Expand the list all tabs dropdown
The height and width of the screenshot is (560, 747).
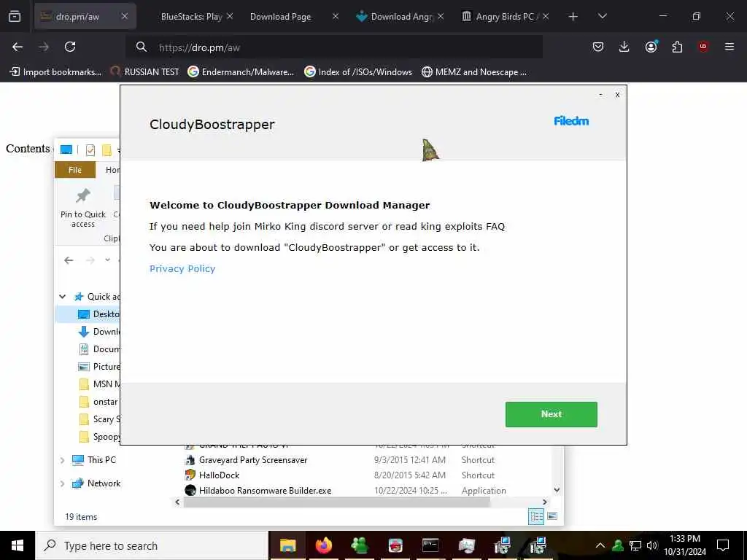coord(602,17)
